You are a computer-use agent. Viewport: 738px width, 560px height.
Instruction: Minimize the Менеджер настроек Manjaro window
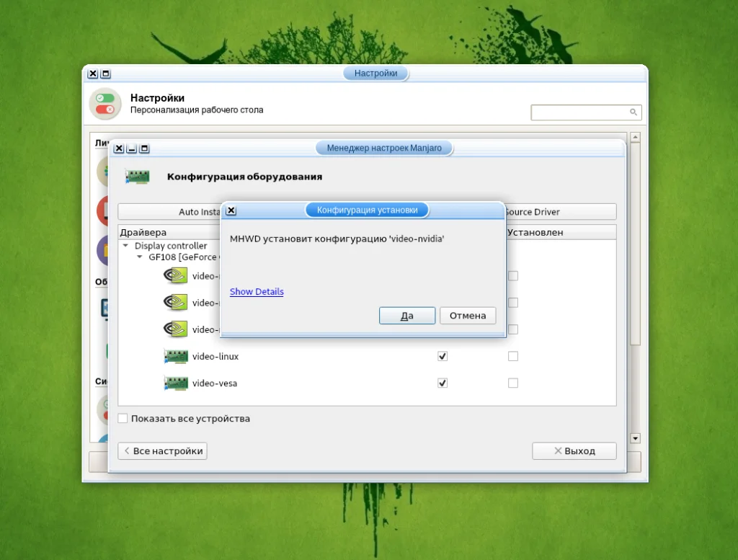click(x=132, y=148)
